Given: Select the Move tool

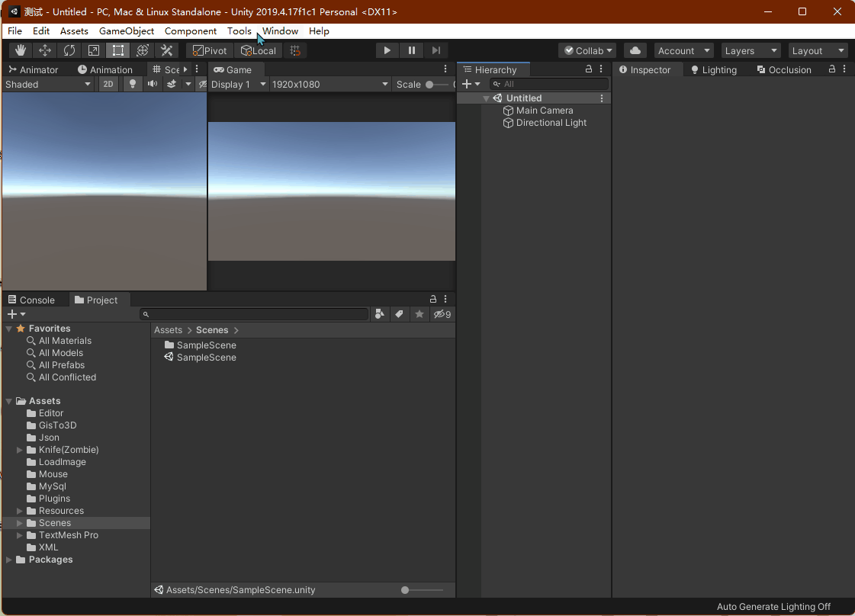Looking at the screenshot, I should (x=45, y=50).
